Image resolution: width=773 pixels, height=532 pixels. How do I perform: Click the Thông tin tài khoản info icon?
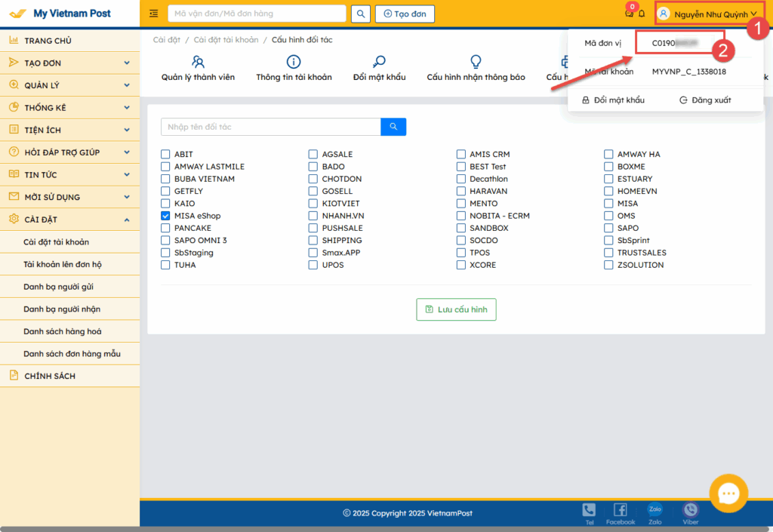294,62
